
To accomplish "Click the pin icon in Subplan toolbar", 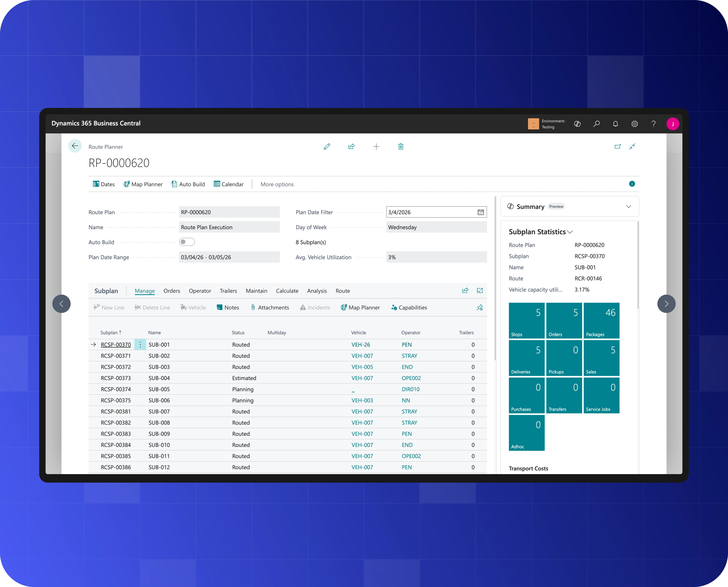I will coord(480,307).
